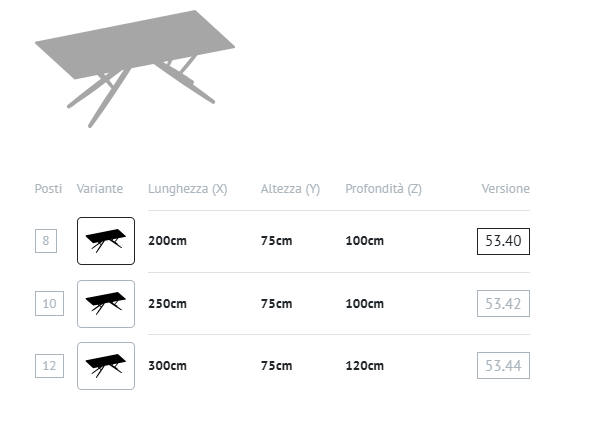Image resolution: width=596 pixels, height=423 pixels.
Task: Choose the 12 seats box
Action: pyautogui.click(x=49, y=366)
